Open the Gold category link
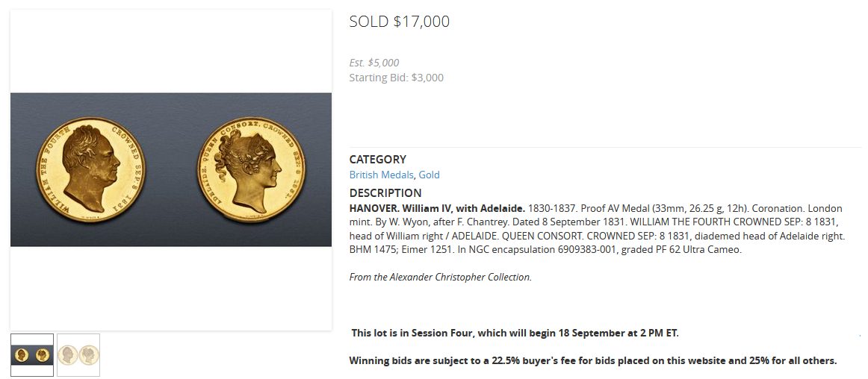Screen dimensions: 868x379 click(429, 175)
